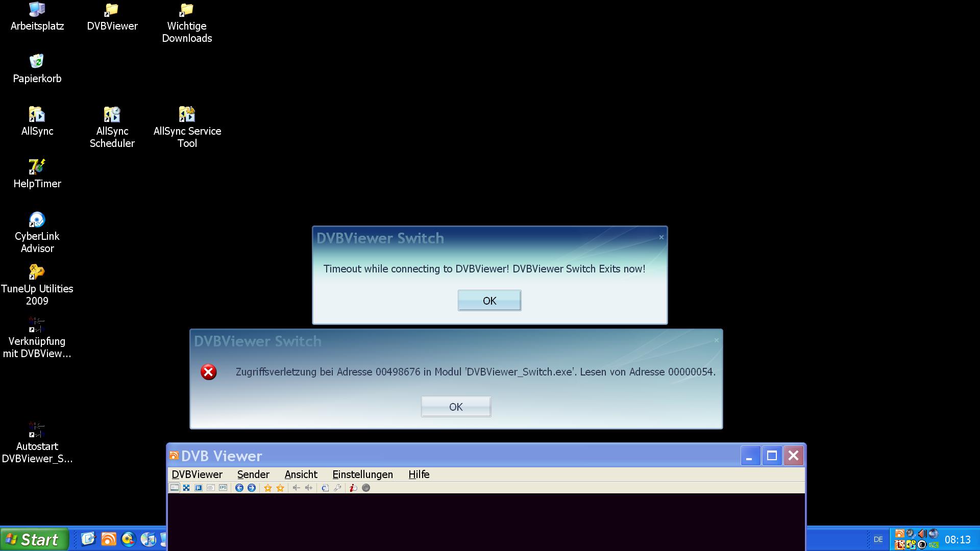Screen dimensions: 980x551
Task: Click the orange DVBViewer quick launch icon
Action: coord(109,539)
